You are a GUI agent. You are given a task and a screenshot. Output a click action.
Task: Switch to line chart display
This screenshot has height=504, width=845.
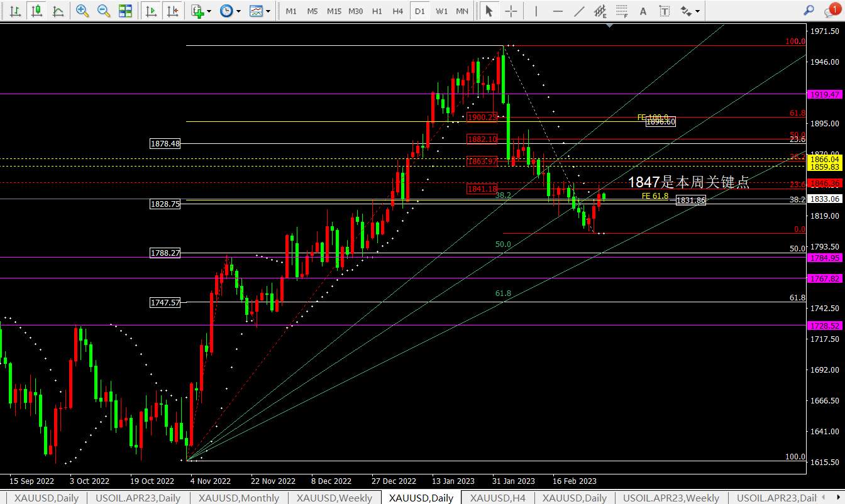(58, 11)
